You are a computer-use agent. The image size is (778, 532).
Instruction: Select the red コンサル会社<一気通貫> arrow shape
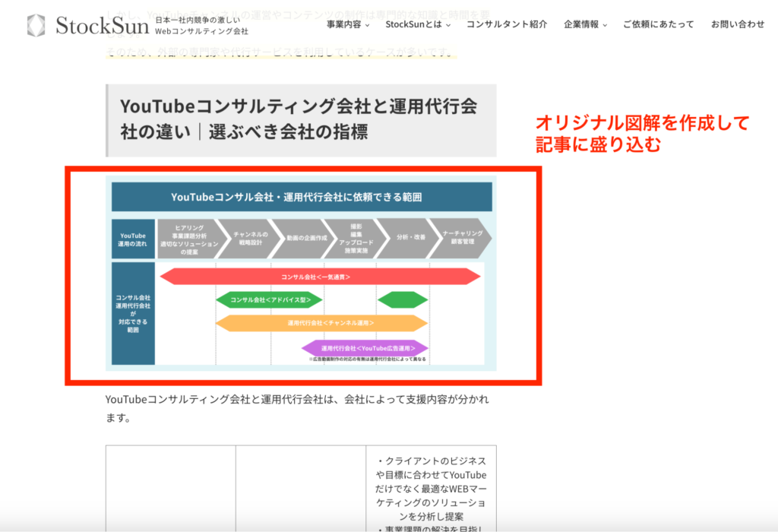318,277
